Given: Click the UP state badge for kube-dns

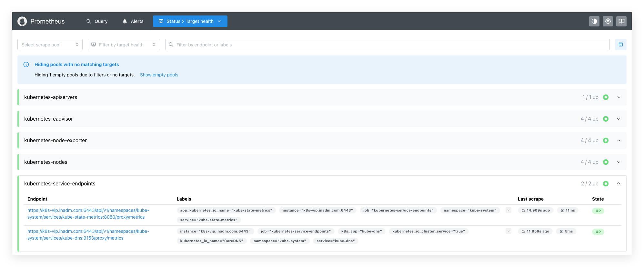Looking at the screenshot, I should (598, 232).
